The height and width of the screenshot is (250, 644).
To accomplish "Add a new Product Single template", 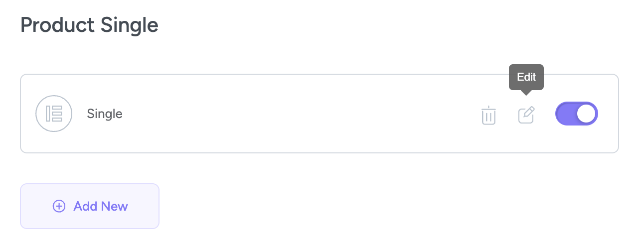I will point(90,206).
